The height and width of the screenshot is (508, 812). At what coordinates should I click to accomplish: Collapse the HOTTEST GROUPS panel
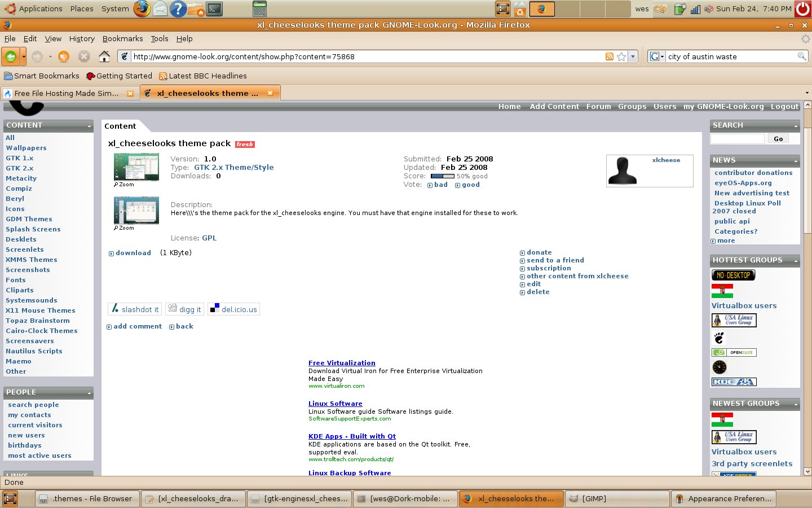coord(796,261)
